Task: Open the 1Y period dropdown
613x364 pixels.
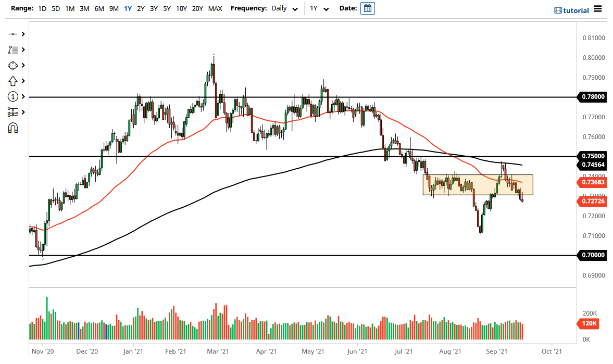Action: coord(319,8)
